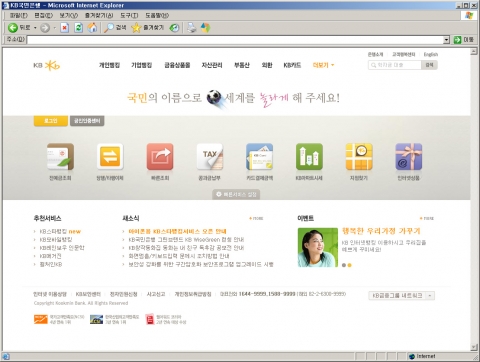Image resolution: width=480 pixels, height=362 pixels.
Task: Click the orange award badge in footer
Action: pyautogui.click(x=41, y=319)
